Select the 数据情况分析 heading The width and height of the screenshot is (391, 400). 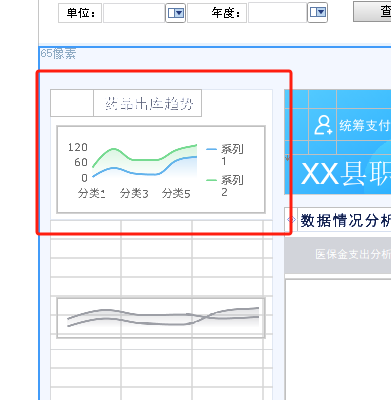click(x=345, y=220)
